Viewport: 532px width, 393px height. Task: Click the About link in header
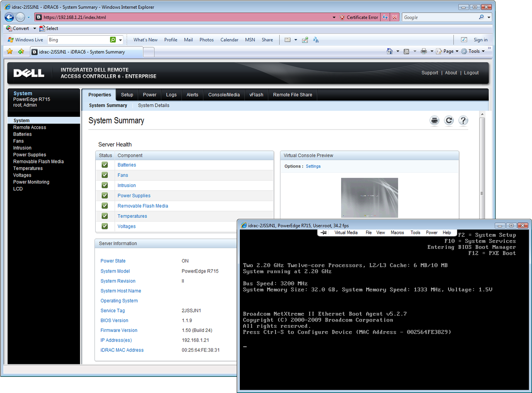[451, 73]
